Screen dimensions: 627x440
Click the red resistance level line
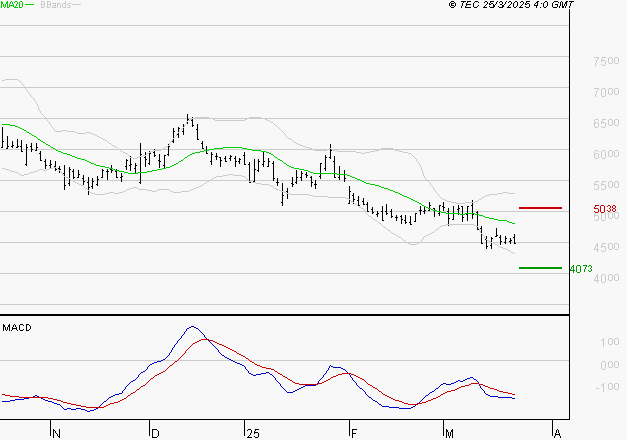[x=540, y=208]
